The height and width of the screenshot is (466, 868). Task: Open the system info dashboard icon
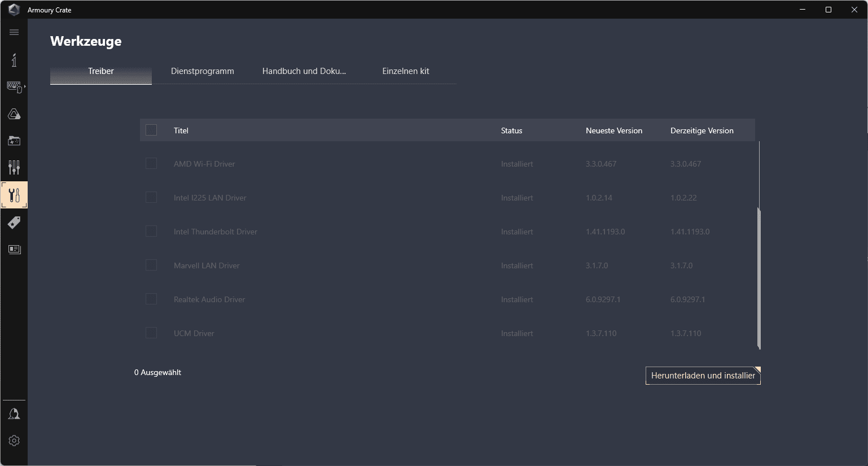coord(14,60)
